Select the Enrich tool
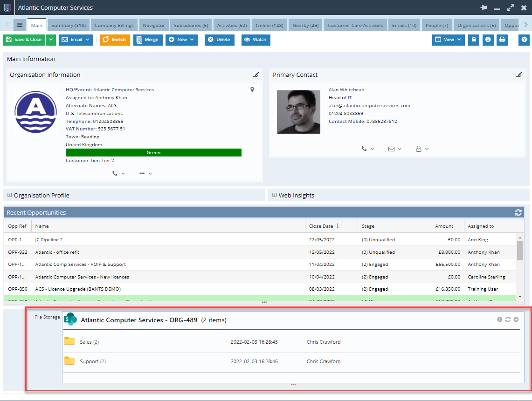 click(x=115, y=40)
